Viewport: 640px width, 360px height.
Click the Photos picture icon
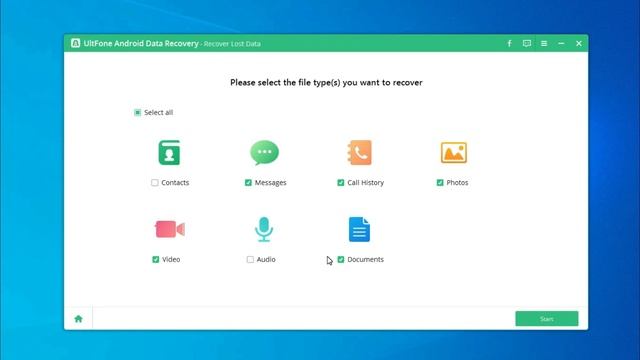454,153
